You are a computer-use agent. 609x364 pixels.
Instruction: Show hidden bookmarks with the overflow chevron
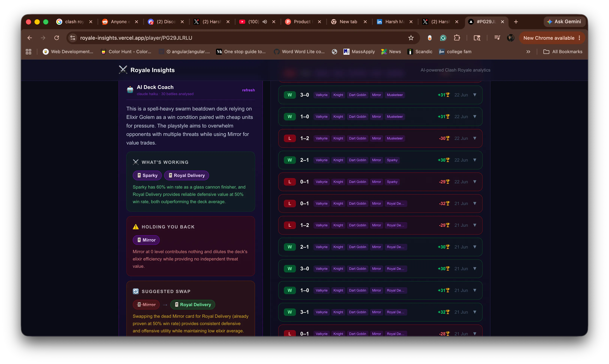click(x=528, y=51)
